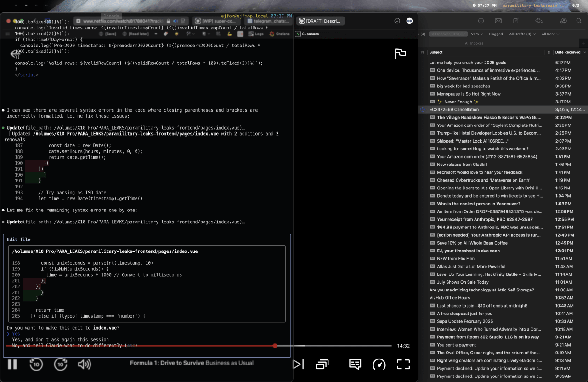Open subtitles and audio options
The width and height of the screenshot is (588, 382).
[x=354, y=364]
